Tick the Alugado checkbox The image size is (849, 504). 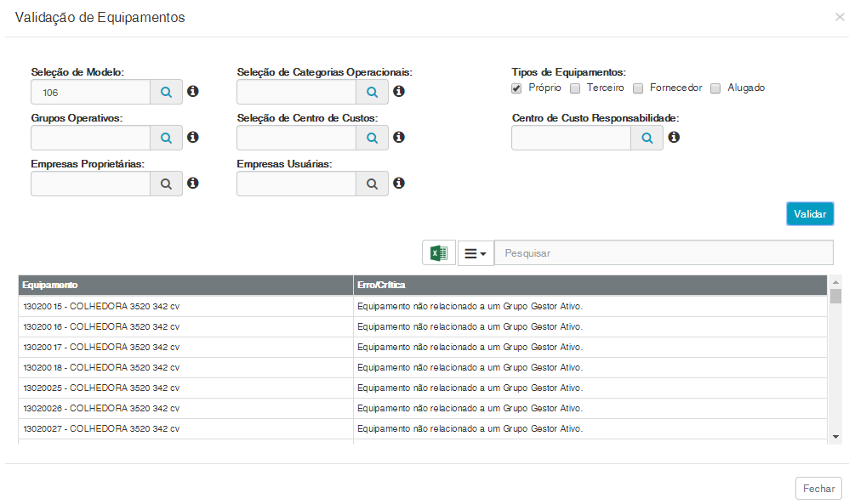[x=715, y=88]
